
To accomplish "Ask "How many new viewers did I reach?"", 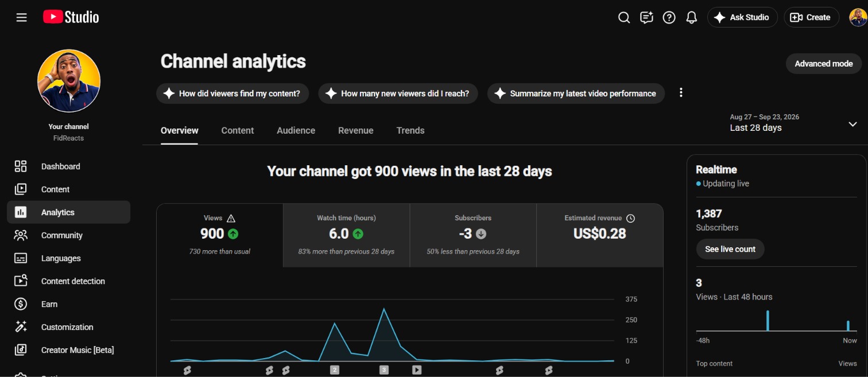I will coord(398,94).
